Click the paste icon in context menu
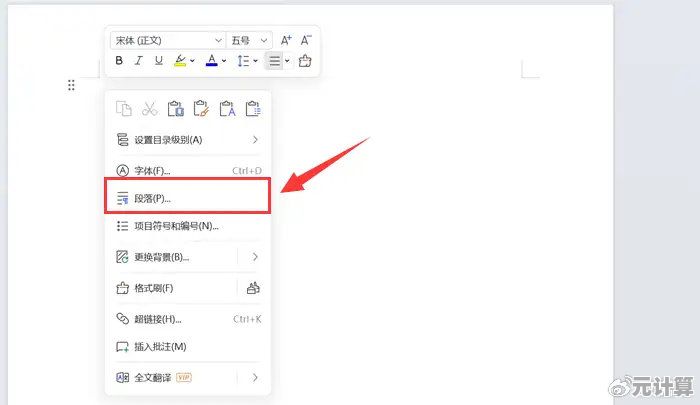Screen dimensions: 700x405 [x=176, y=109]
